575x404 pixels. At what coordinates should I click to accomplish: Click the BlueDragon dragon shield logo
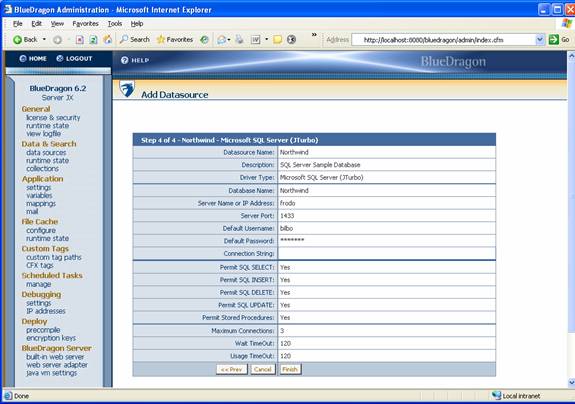tap(127, 89)
